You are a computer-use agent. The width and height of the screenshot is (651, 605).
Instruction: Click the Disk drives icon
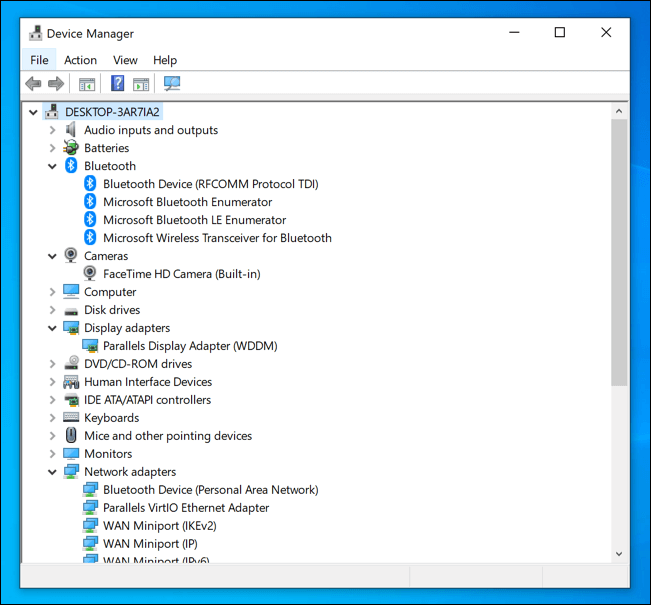(71, 311)
